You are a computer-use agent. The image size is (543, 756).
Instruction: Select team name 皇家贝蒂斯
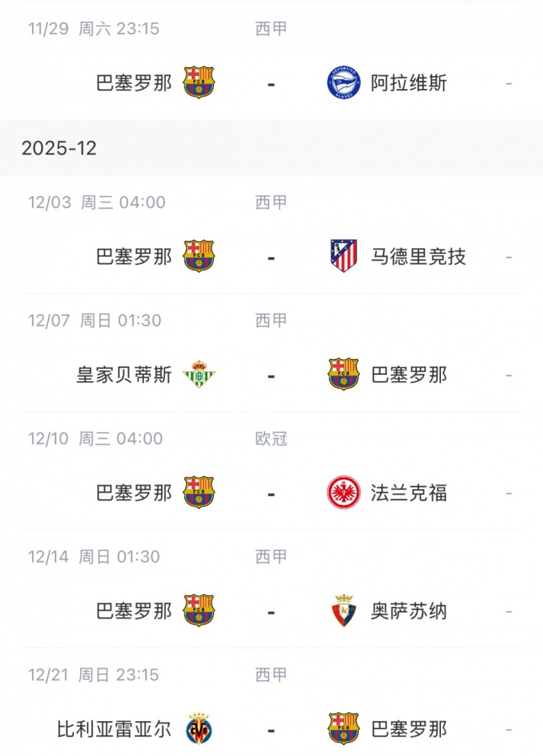click(x=125, y=375)
